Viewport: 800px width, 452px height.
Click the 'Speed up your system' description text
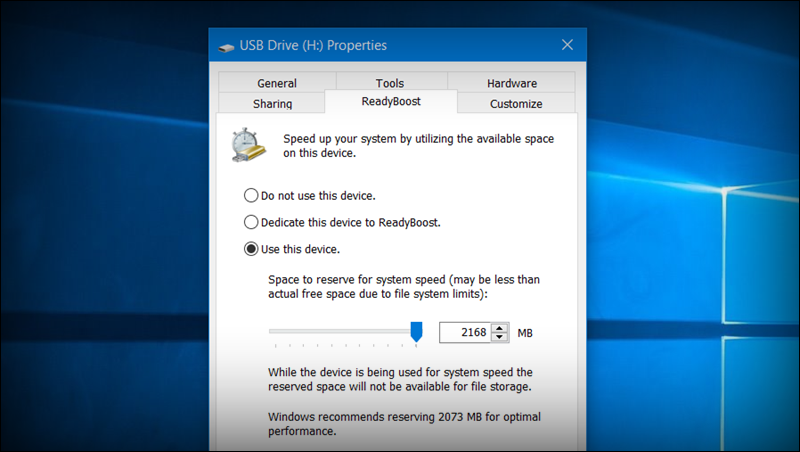click(x=418, y=145)
